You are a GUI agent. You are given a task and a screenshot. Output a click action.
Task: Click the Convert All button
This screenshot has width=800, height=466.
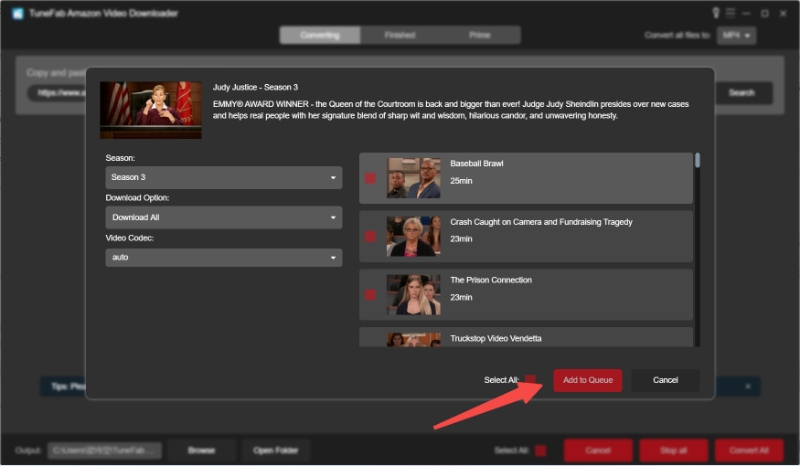(749, 450)
